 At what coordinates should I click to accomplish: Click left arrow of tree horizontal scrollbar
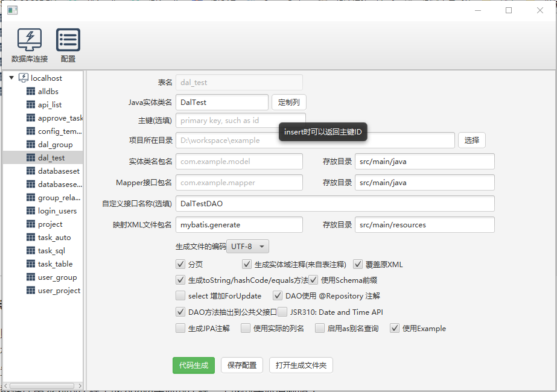[5, 385]
